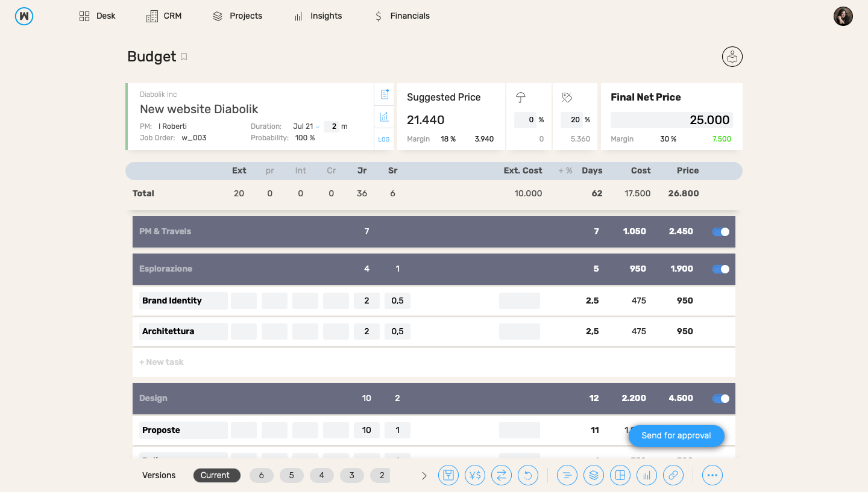Image resolution: width=868 pixels, height=492 pixels.
Task: Open the currency conversion ¥$ tool
Action: 475,475
